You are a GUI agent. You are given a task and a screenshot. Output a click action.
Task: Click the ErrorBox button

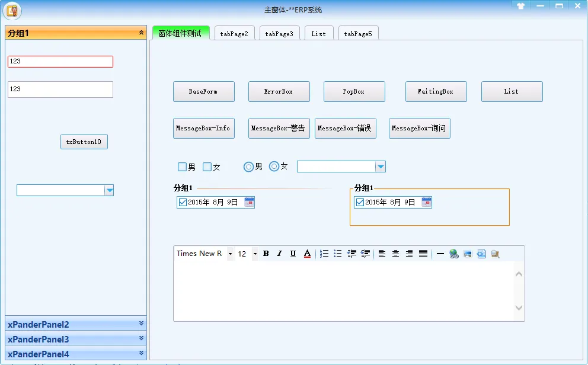[x=279, y=92]
